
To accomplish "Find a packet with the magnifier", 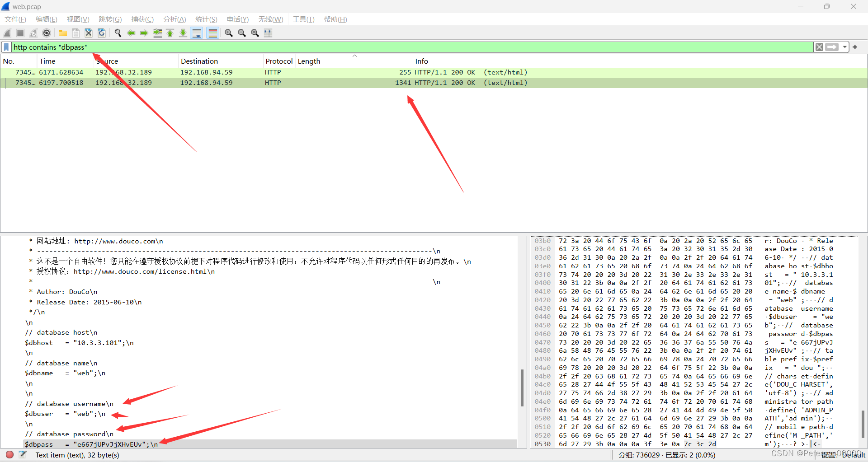I will click(x=118, y=33).
